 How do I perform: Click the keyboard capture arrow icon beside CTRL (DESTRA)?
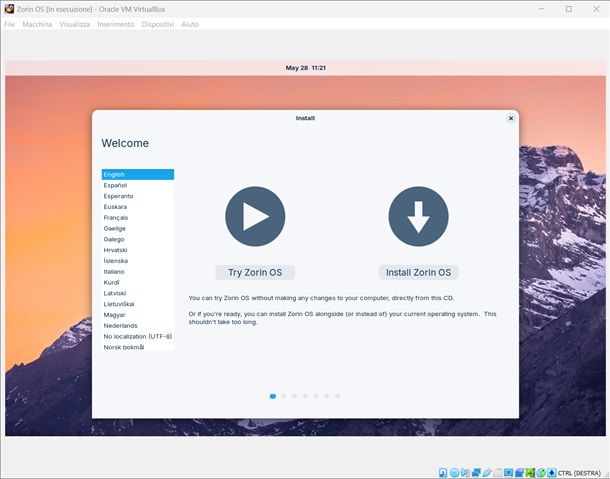tap(552, 473)
